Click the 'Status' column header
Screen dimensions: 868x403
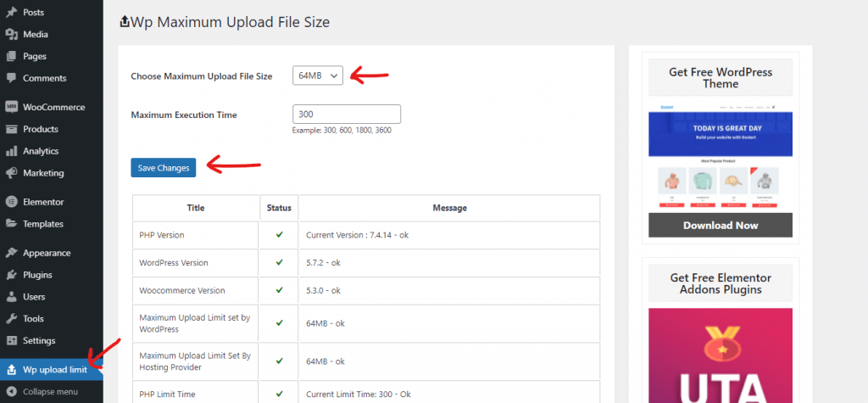[279, 208]
